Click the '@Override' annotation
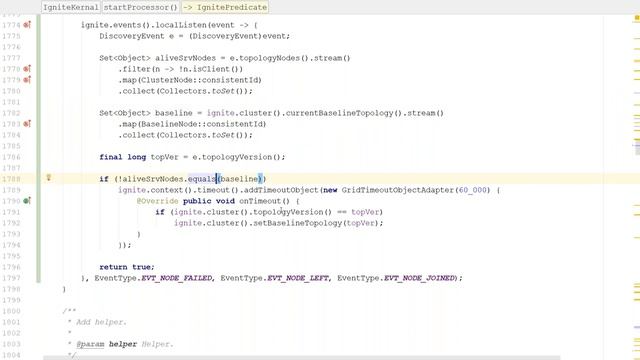Viewport: 640px width, 360px height. (x=158, y=201)
